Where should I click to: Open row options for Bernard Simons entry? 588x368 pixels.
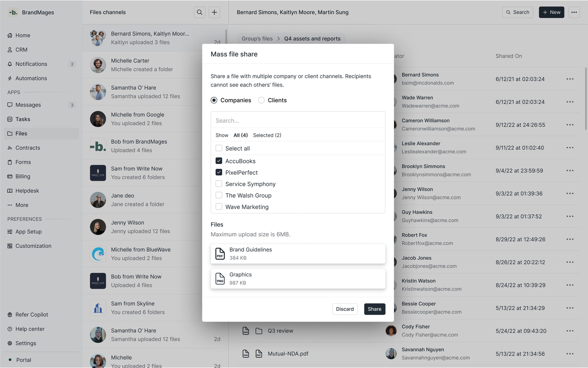point(570,79)
